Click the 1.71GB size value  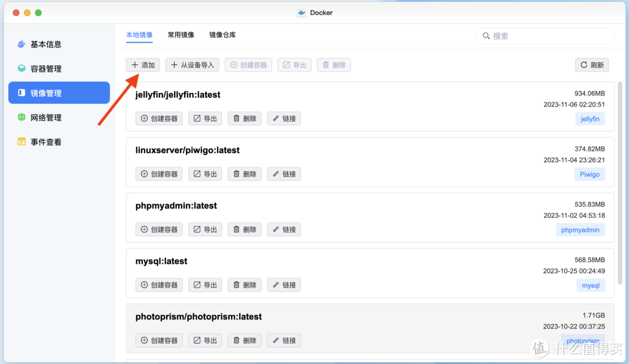click(593, 316)
